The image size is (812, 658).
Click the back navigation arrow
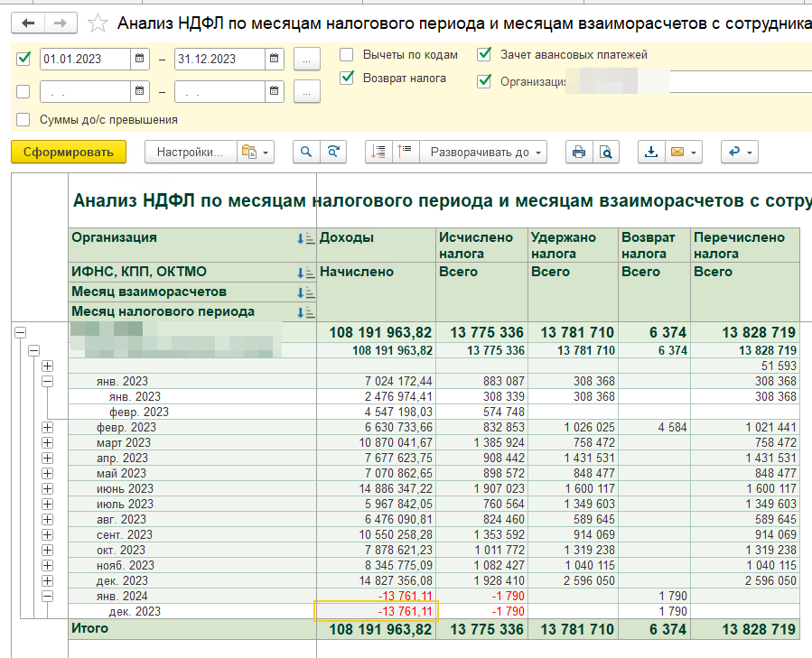point(27,23)
